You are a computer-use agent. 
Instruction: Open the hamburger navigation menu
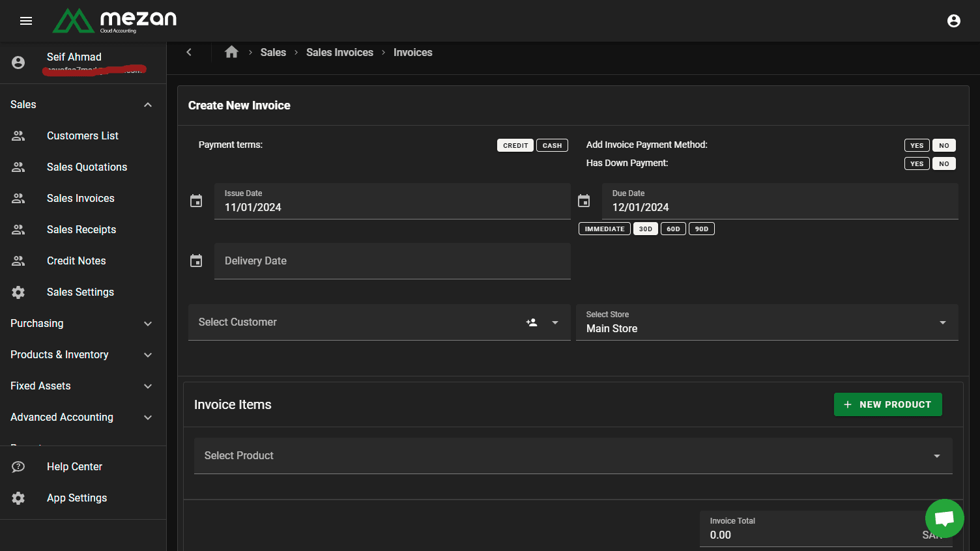pyautogui.click(x=26, y=21)
